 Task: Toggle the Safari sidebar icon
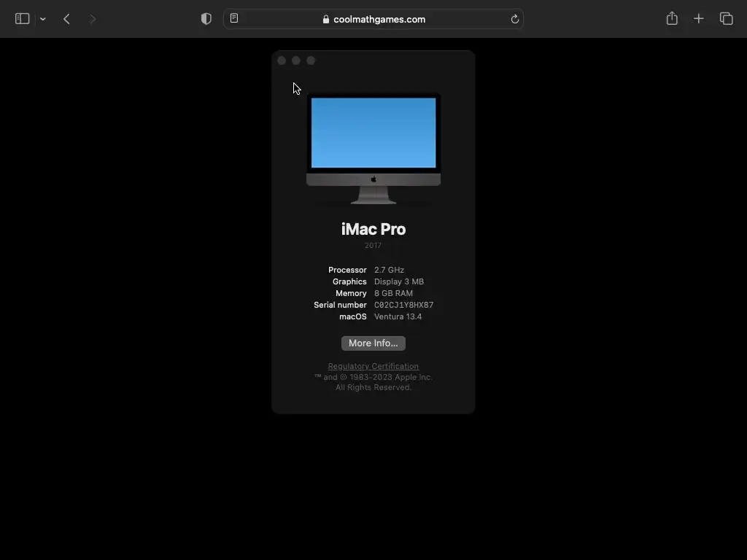pyautogui.click(x=23, y=18)
